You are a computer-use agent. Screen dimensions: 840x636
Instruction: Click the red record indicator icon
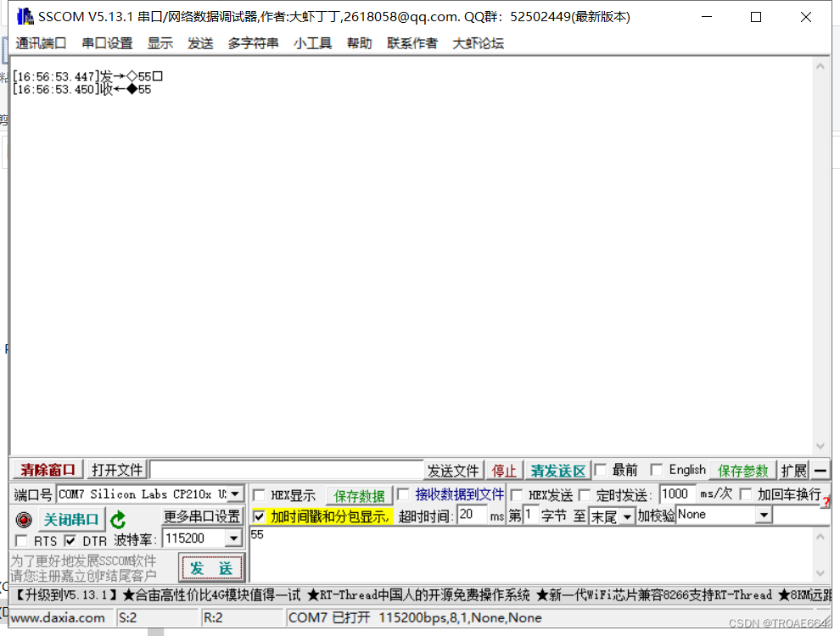coord(24,519)
